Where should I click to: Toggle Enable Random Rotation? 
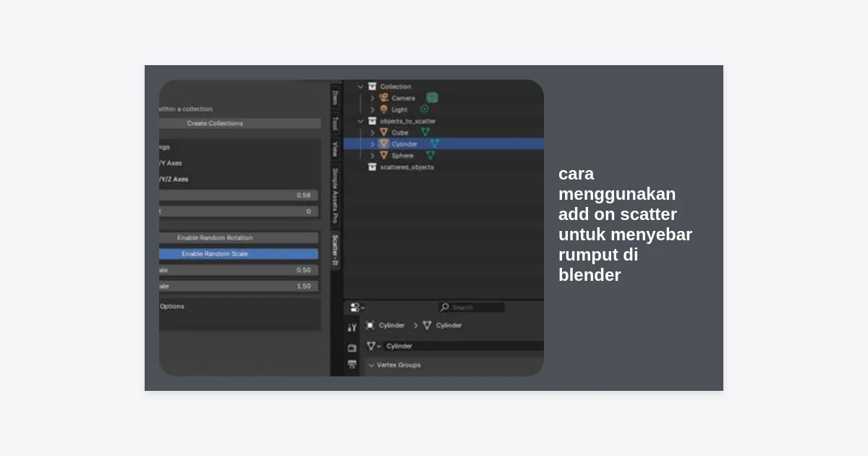click(239, 237)
